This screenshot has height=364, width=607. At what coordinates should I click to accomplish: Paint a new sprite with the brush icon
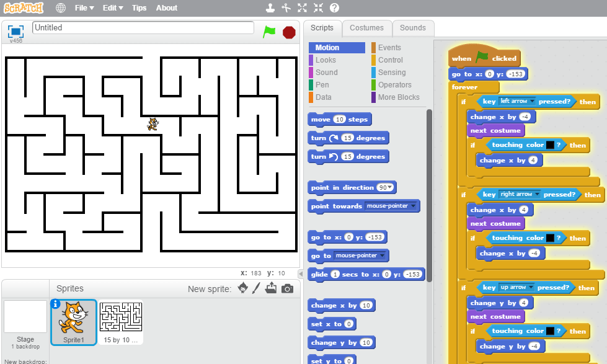click(x=257, y=288)
